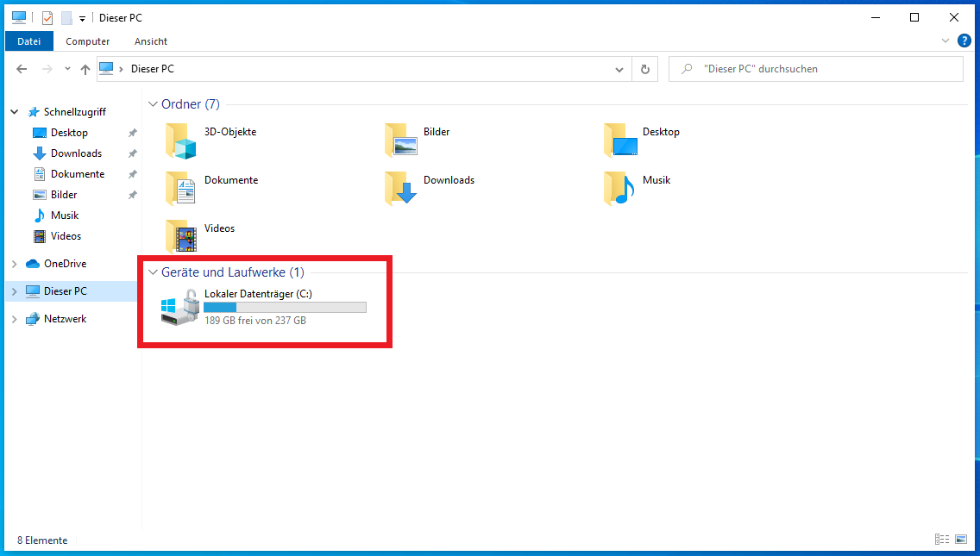The image size is (980, 556).
Task: Collapse the Ordner (7) group
Action: 154,104
